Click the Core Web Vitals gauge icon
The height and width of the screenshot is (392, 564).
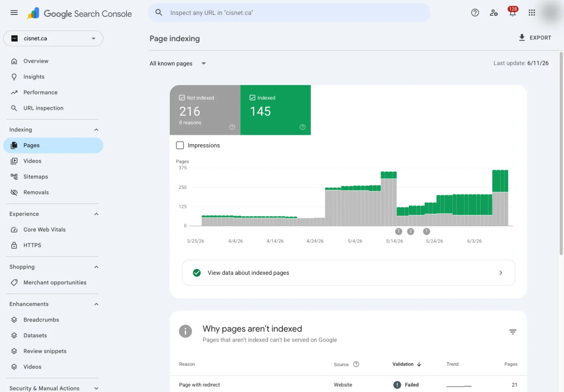(14, 230)
